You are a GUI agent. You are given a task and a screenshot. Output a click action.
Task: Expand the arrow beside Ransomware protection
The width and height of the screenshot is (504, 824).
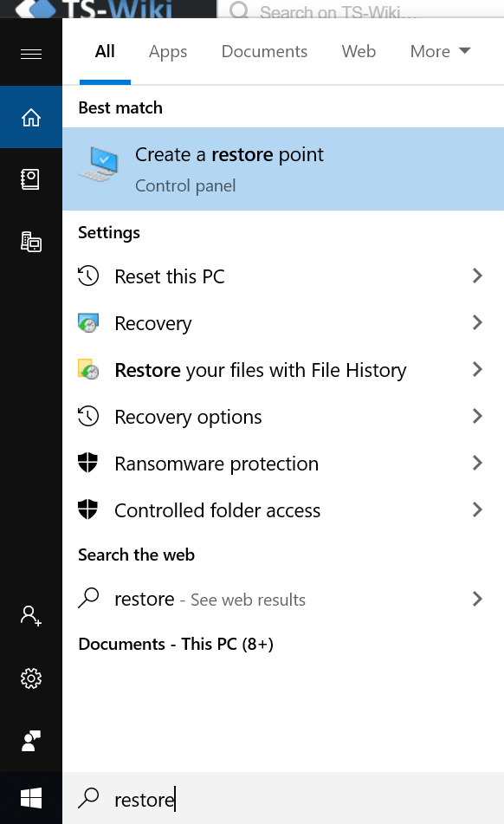[476, 463]
